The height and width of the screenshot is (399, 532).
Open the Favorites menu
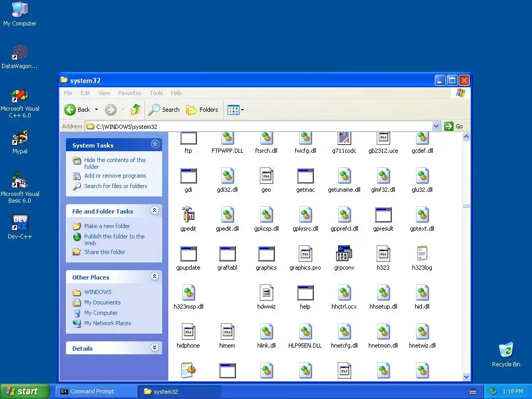pos(129,93)
